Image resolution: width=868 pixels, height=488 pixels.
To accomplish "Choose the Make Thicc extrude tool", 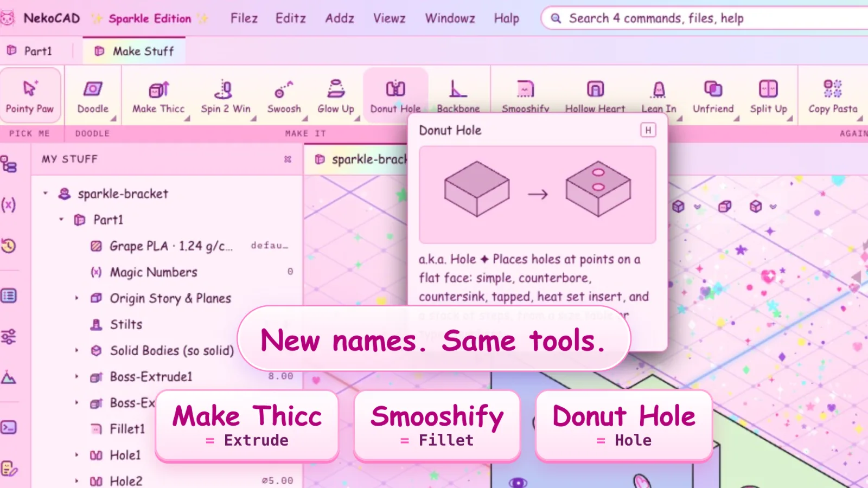I will coord(158,97).
